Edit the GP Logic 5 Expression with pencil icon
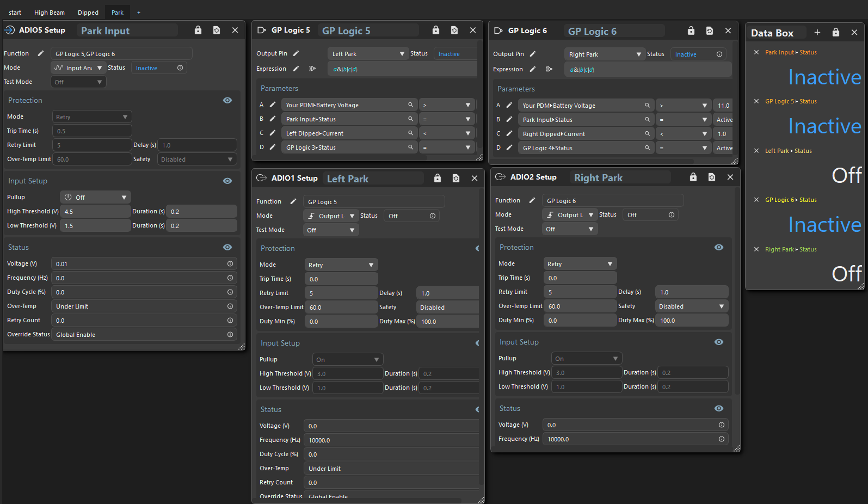The height and width of the screenshot is (504, 868). 296,69
